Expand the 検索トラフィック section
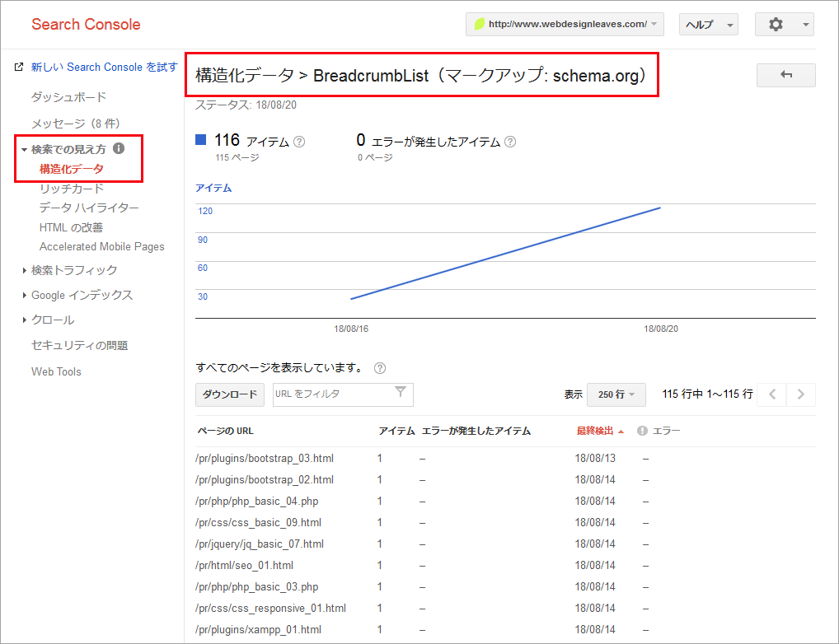Screen dimensions: 839x644 coord(74,270)
